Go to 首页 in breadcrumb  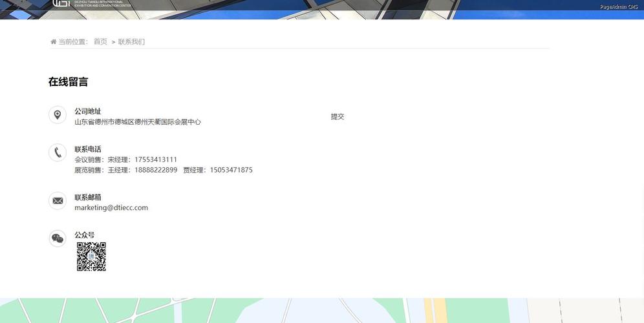(x=100, y=41)
